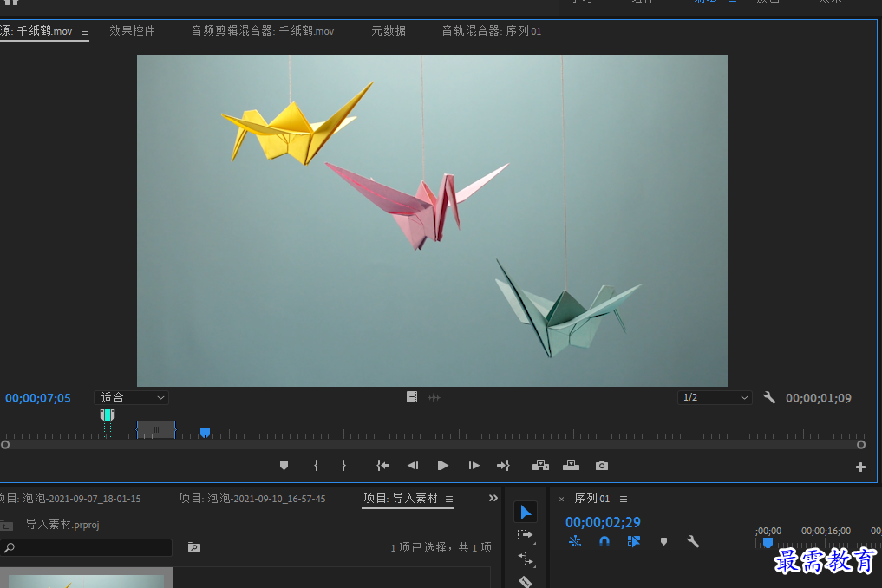The image size is (882, 588).
Task: Toggle Linked Selection in sequence panel
Action: [x=634, y=541]
